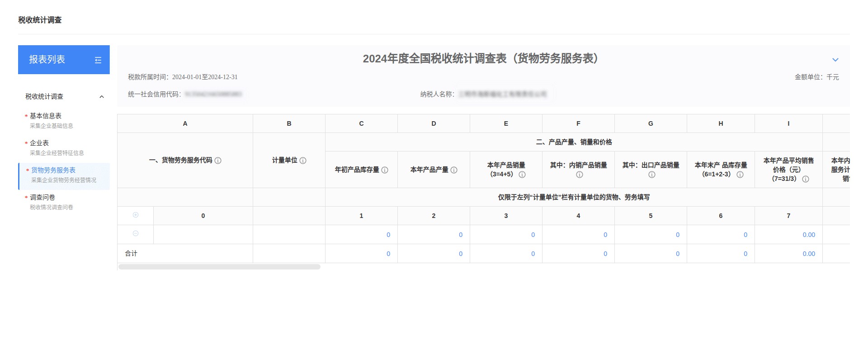
Task: Collapse the 报表列表 sidebar menu icon
Action: 98,60
